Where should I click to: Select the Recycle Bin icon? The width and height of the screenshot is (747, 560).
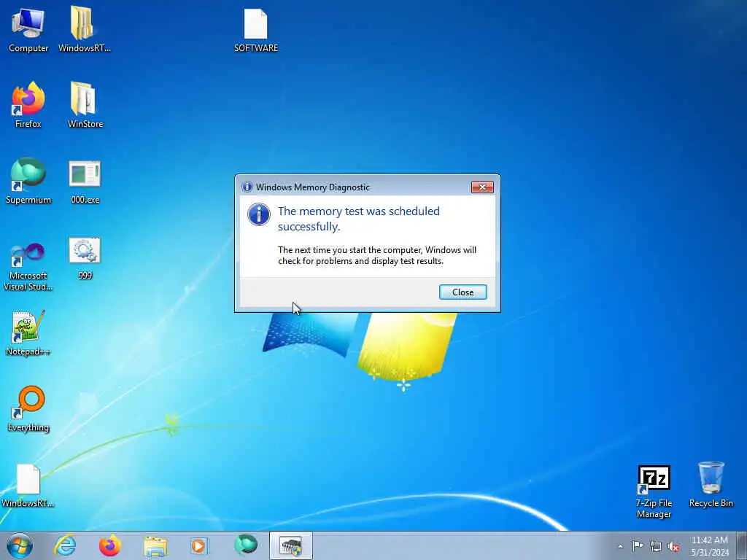(x=711, y=485)
